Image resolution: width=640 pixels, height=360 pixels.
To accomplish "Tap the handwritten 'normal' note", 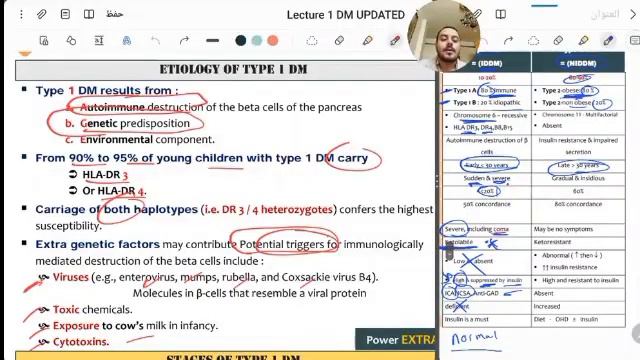I will [x=475, y=339].
